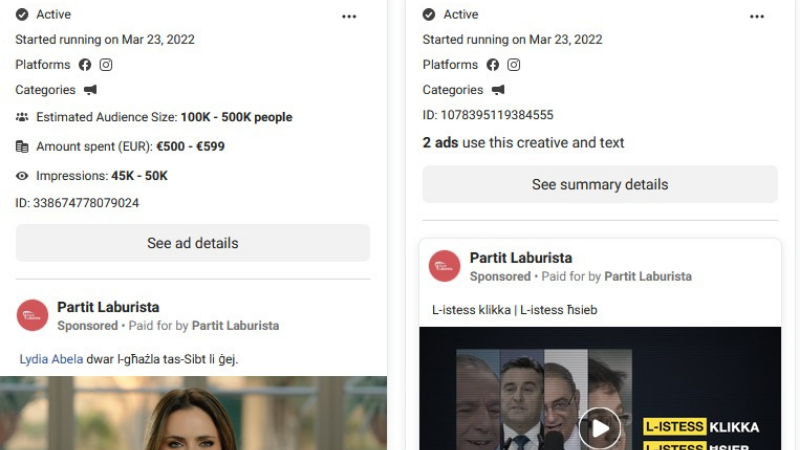
Task: Click the Facebook platform icon in right ad
Action: point(492,65)
